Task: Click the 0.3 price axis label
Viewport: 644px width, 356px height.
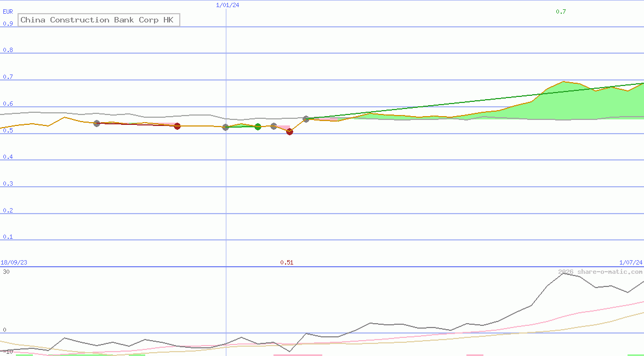Action: click(x=8, y=183)
